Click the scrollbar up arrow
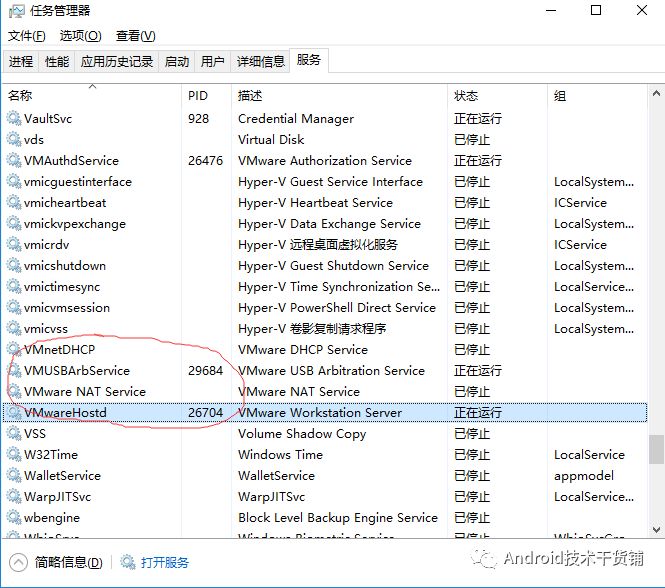Viewport: 665px width, 588px height. [x=656, y=93]
